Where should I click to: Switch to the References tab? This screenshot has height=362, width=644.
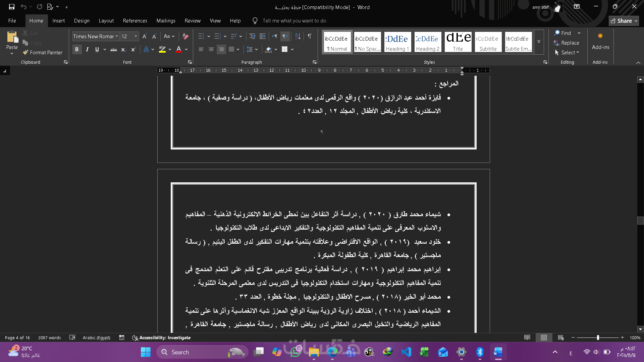[135, 21]
